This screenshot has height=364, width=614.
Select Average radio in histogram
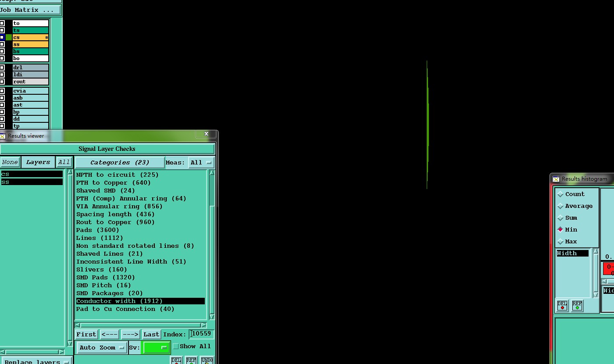tap(560, 206)
